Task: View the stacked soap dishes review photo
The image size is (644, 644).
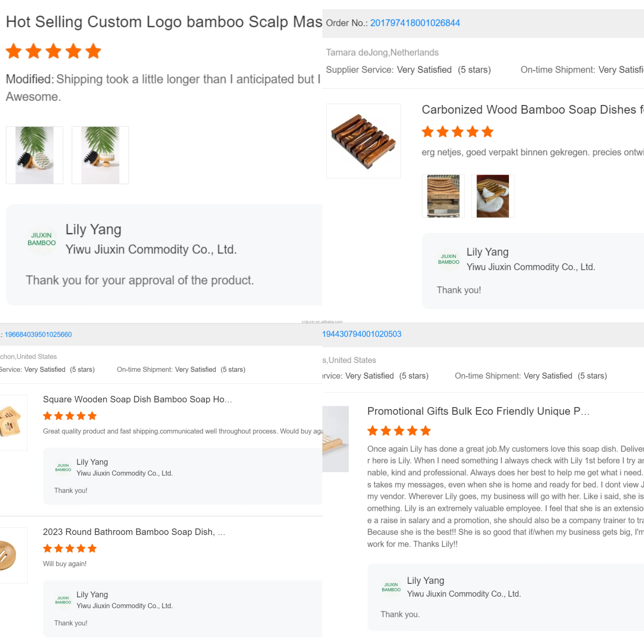Action: pyautogui.click(x=443, y=196)
